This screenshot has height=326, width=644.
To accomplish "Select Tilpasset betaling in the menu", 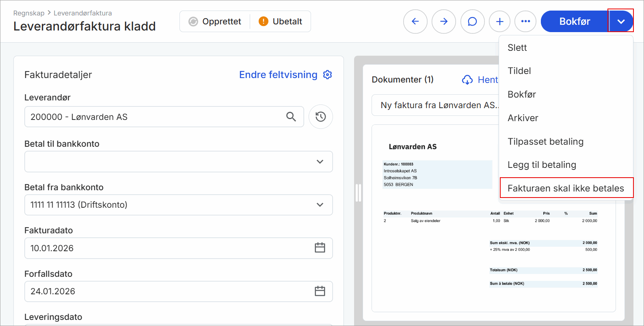I will click(x=545, y=141).
